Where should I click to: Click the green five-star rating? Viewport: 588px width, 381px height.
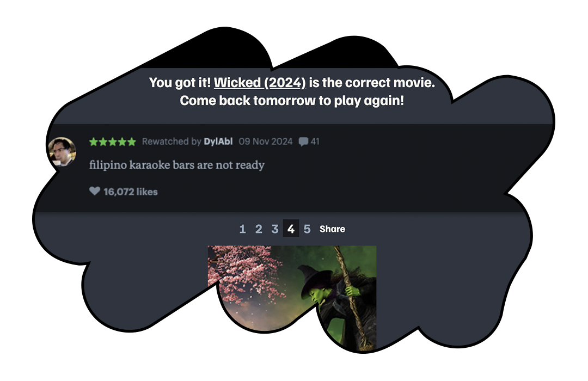[x=113, y=142]
